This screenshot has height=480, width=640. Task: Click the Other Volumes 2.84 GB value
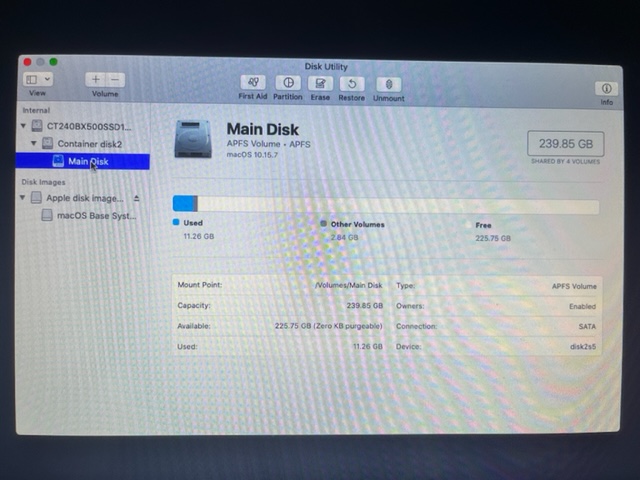pyautogui.click(x=344, y=238)
